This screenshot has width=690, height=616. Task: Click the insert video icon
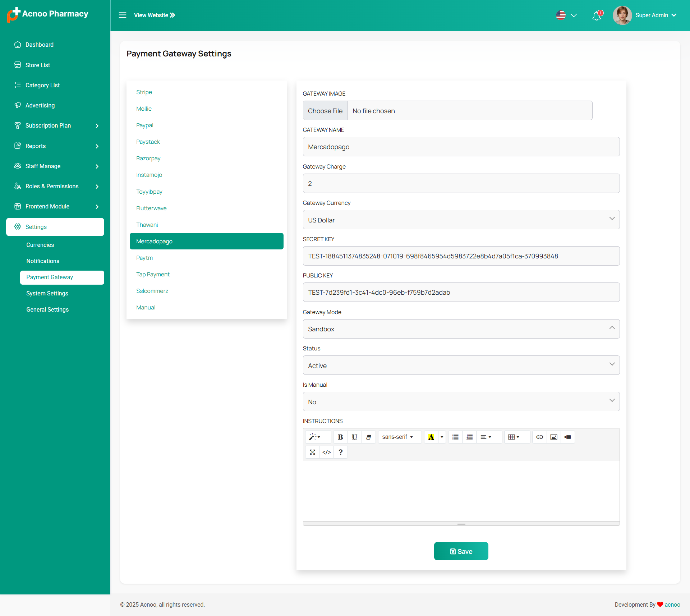pos(567,437)
